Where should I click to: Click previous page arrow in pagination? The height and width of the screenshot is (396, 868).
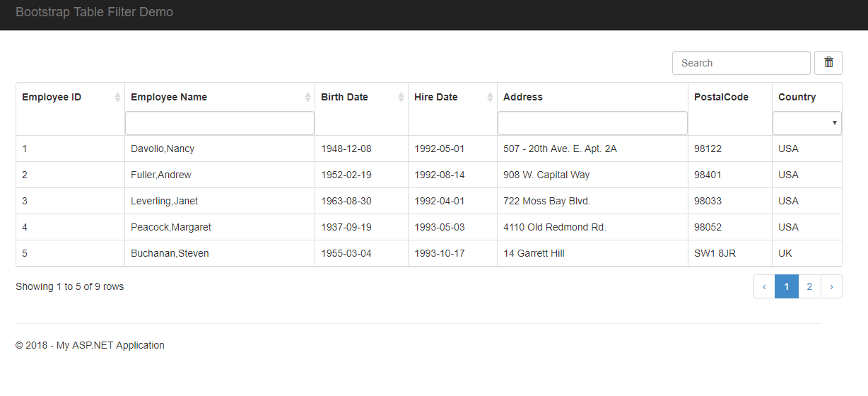[x=764, y=286]
